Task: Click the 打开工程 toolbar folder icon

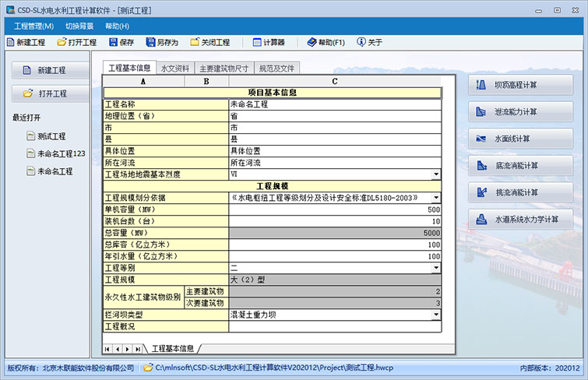Action: tap(62, 42)
